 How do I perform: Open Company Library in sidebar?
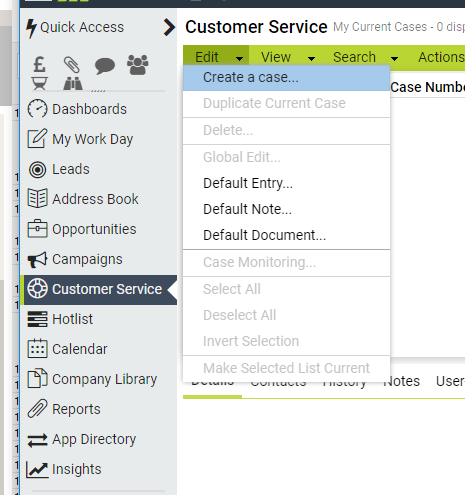pyautogui.click(x=92, y=379)
